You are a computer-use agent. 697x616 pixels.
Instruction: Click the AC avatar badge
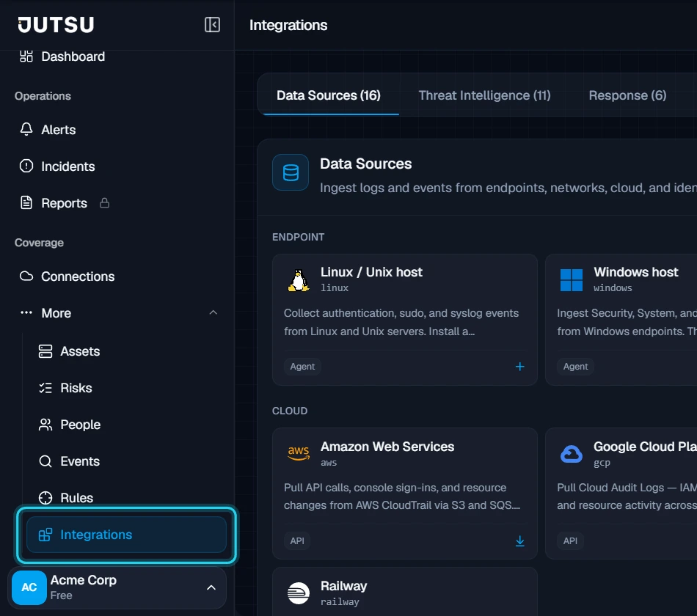point(29,587)
